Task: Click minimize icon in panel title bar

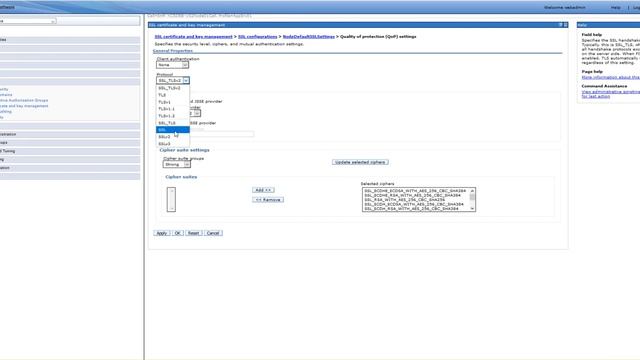Action: (x=566, y=25)
